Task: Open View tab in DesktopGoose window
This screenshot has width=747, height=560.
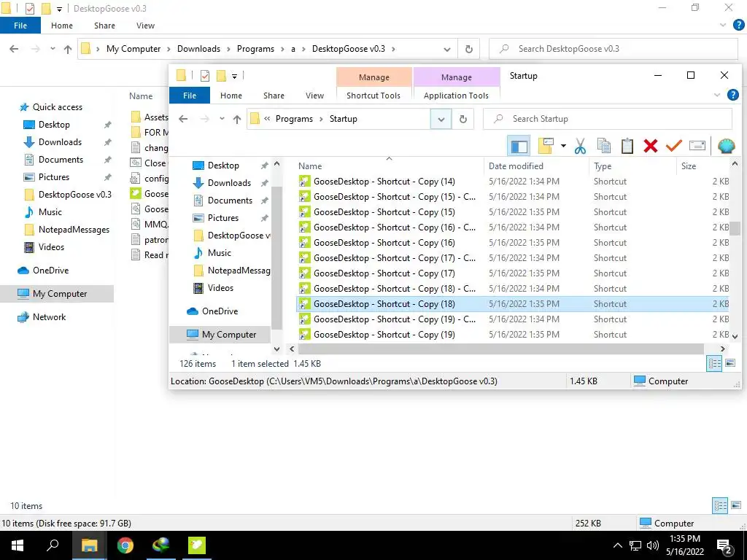Action: pos(145,26)
